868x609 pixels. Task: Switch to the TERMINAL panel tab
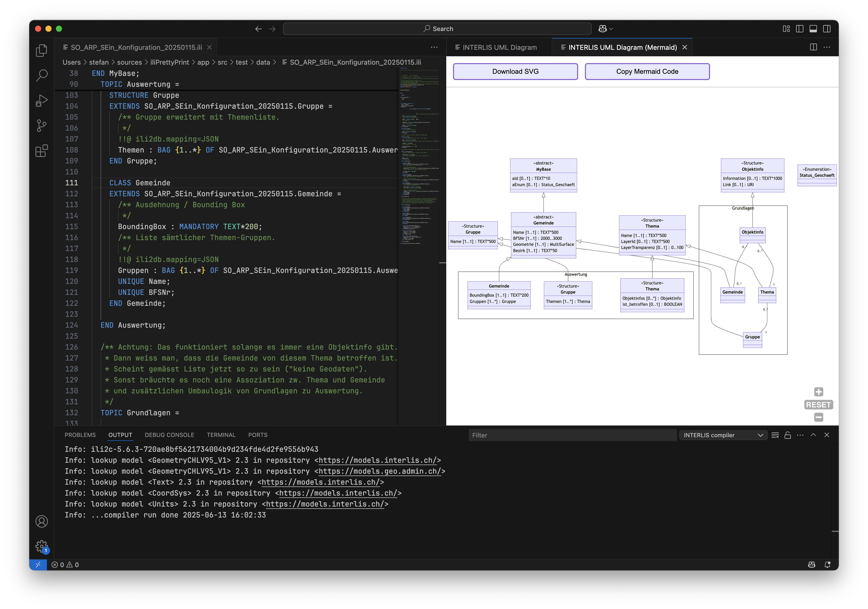pos(221,435)
